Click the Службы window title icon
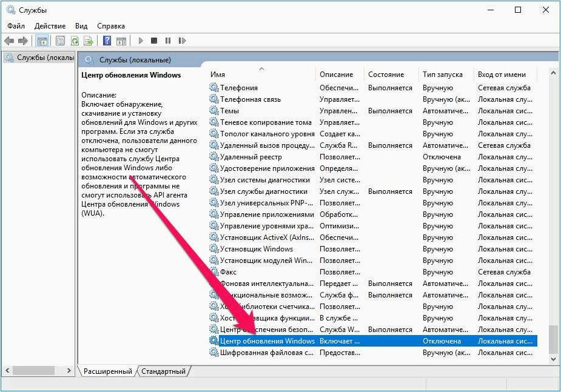Screen dimensions: 561x392 coord(11,10)
